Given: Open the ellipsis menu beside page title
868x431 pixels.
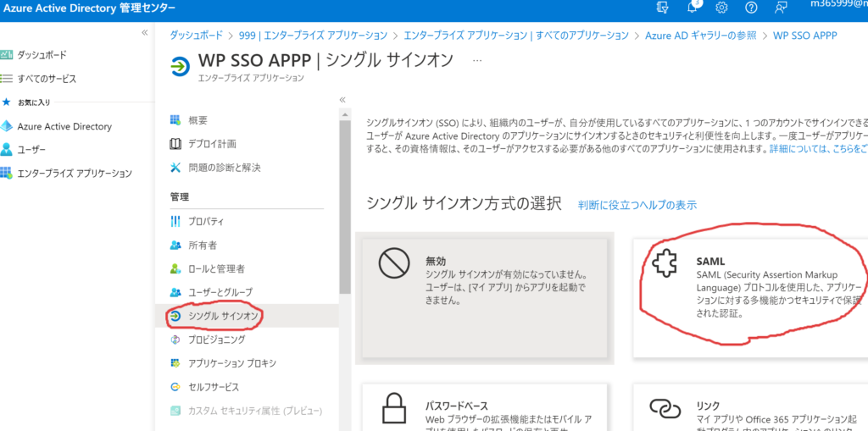Looking at the screenshot, I should [x=477, y=60].
